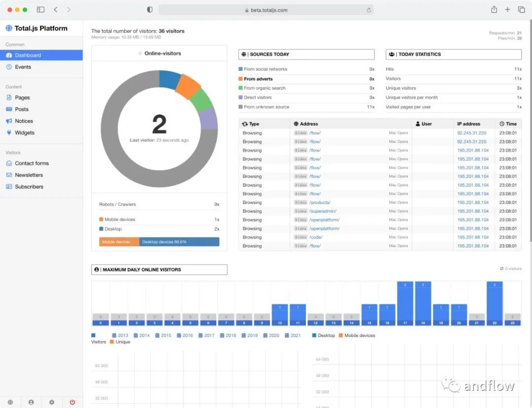Click the Total.js Platform globe logo

(8, 28)
